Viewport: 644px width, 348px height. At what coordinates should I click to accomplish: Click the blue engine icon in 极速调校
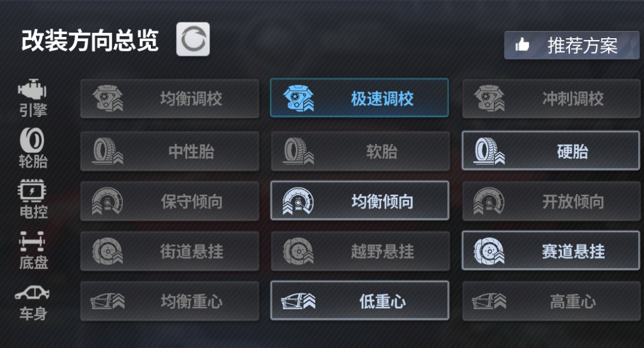tap(299, 98)
